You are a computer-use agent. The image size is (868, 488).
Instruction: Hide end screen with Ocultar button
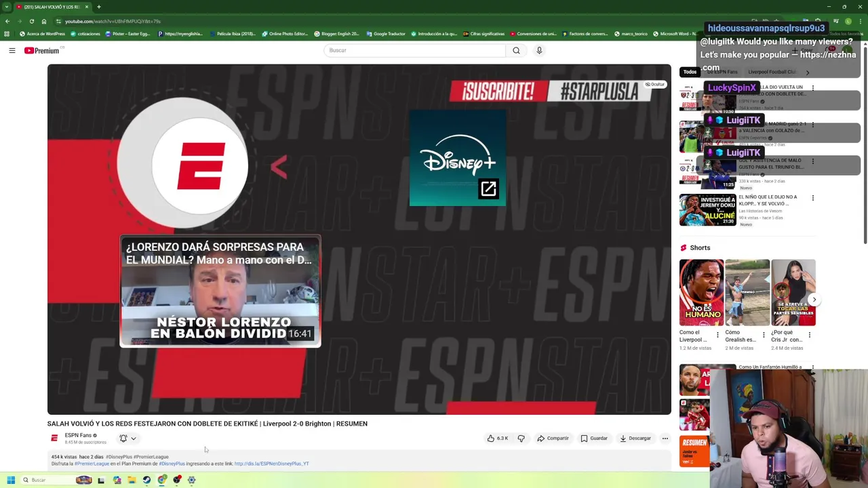655,84
